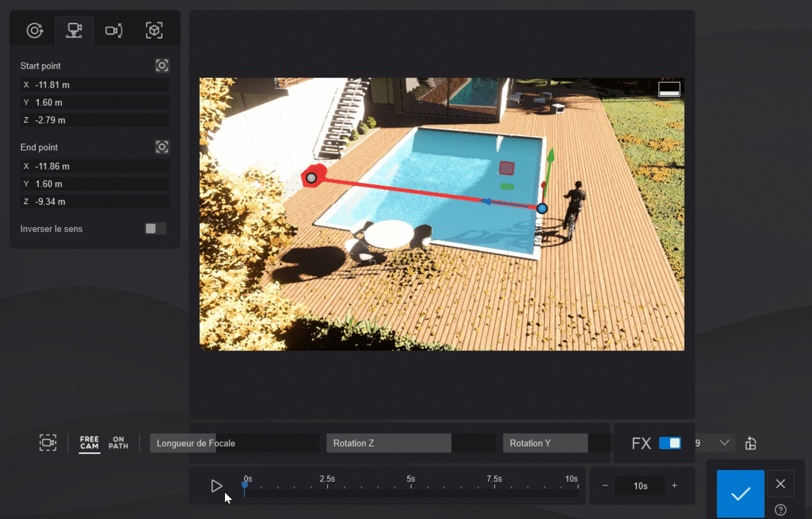Open the camera pan tab

[114, 31]
